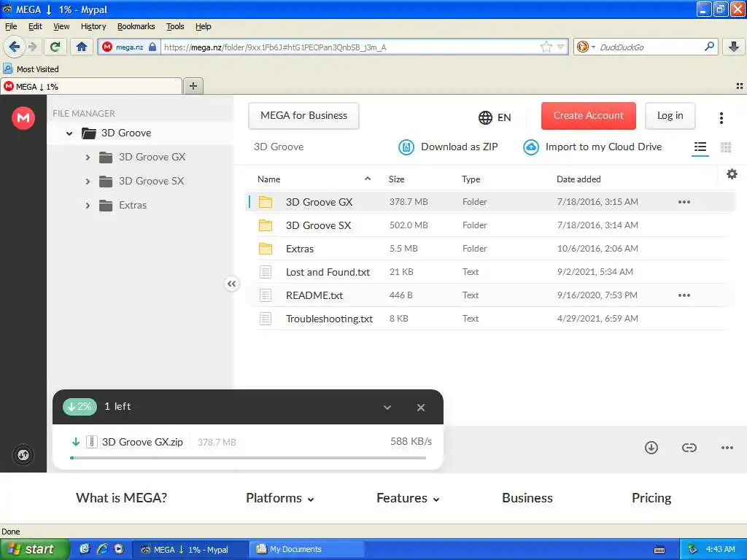The height and width of the screenshot is (560, 747).
Task: Click the Import to my Cloud Drive icon
Action: tap(531, 147)
